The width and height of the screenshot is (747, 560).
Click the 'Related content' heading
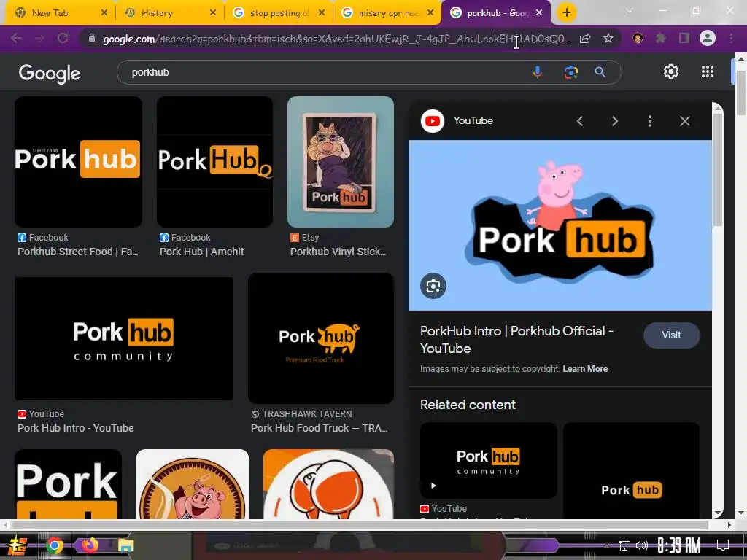pyautogui.click(x=468, y=405)
